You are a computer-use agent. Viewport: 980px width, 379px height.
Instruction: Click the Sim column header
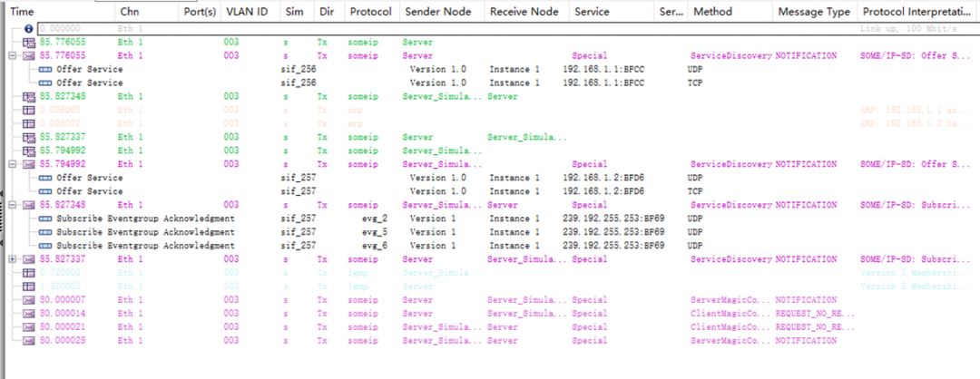point(296,12)
